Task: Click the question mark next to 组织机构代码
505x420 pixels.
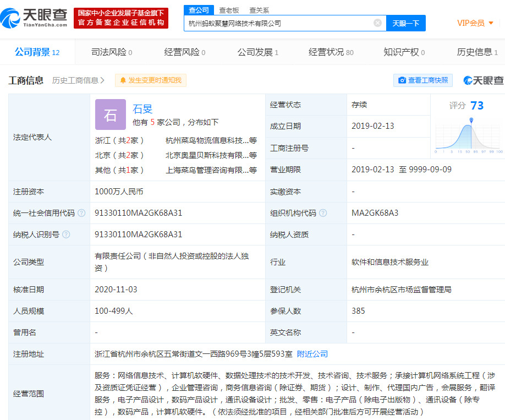Action: pyautogui.click(x=323, y=213)
